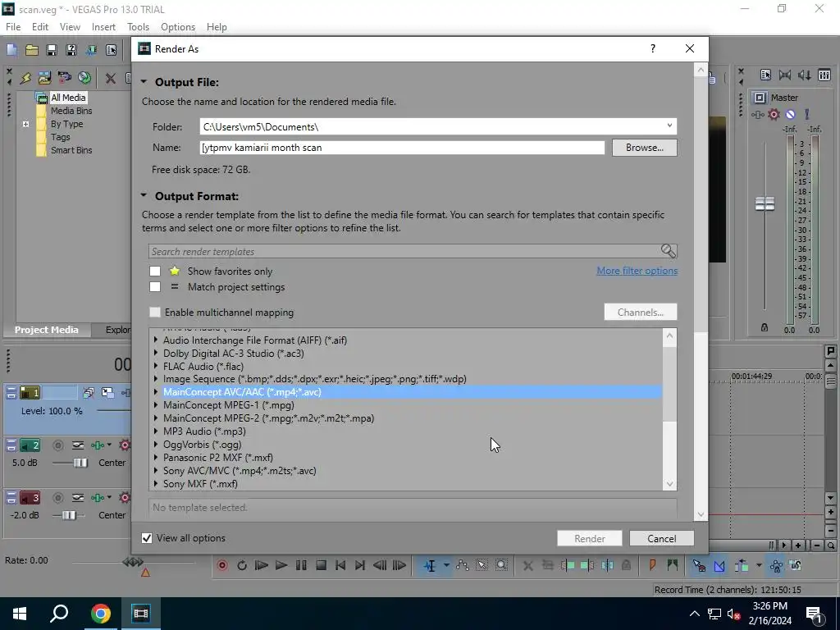Click the Master FX gear icon
The width and height of the screenshot is (840, 630).
coord(774,114)
